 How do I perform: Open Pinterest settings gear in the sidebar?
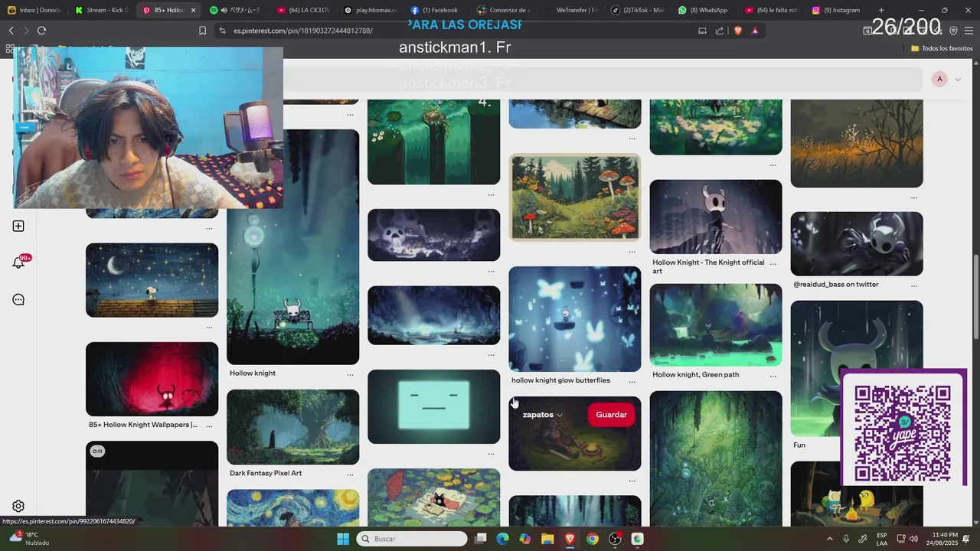[x=18, y=506]
